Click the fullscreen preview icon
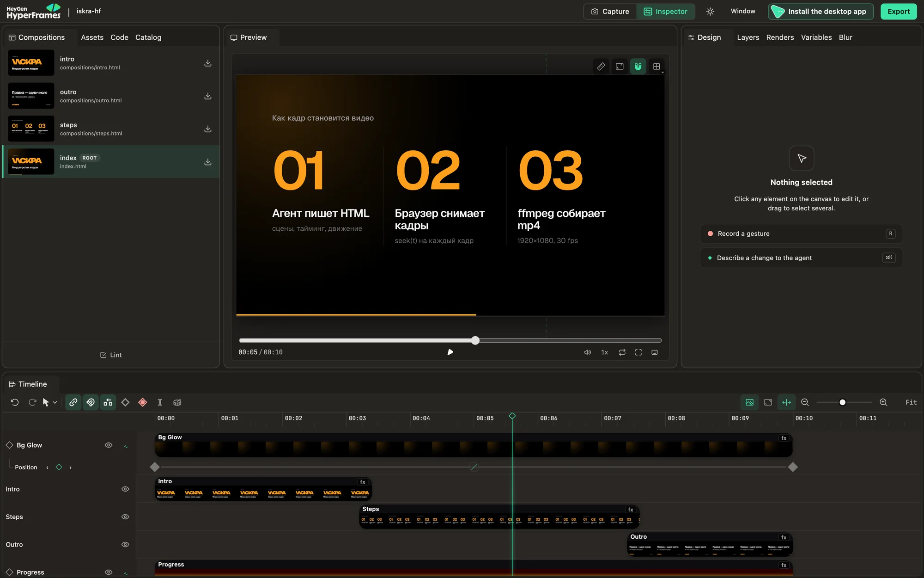 click(638, 352)
